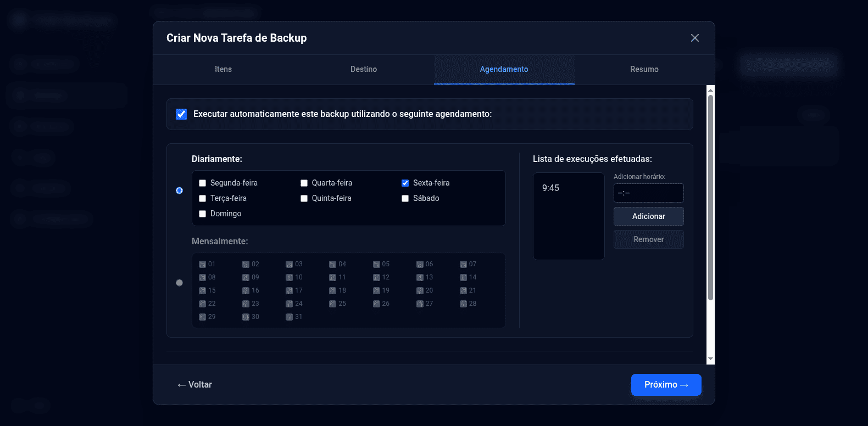Image resolution: width=868 pixels, height=426 pixels.
Task: Tick the day 22 checkbox
Action: pos(202,304)
